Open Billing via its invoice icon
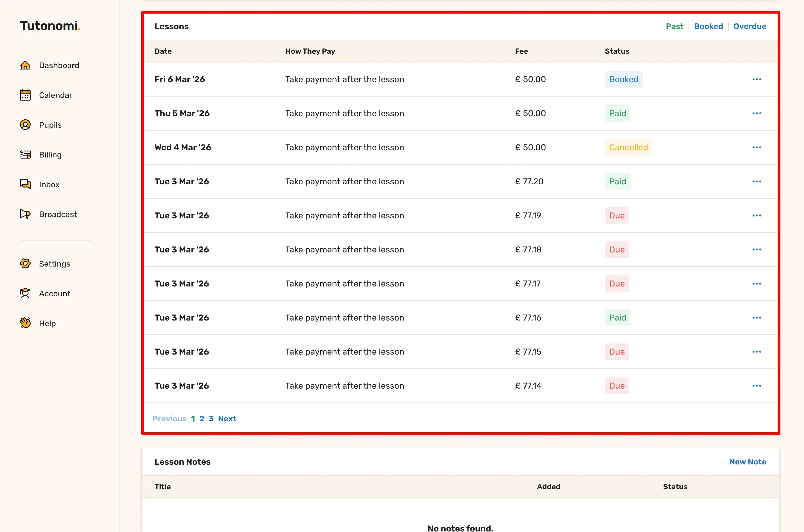 (x=25, y=155)
